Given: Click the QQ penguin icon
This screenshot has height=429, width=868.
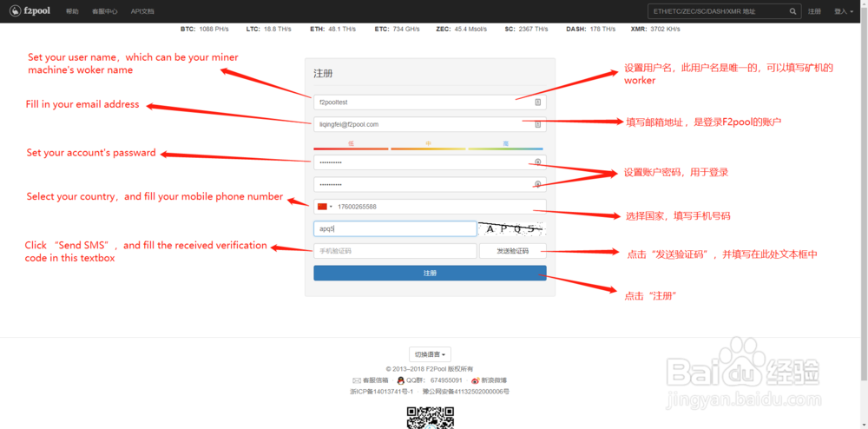Looking at the screenshot, I should (x=401, y=380).
